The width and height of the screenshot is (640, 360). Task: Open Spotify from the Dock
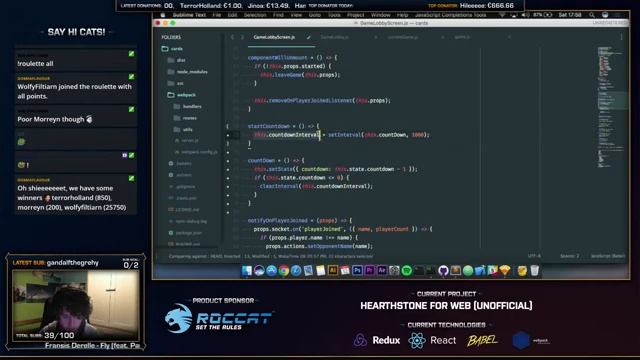click(407, 271)
